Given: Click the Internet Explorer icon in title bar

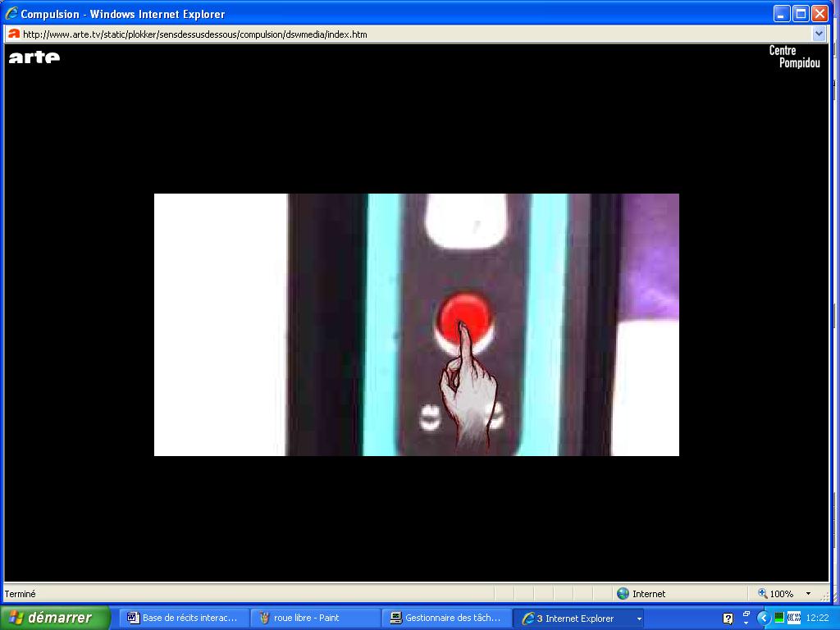Looking at the screenshot, I should pyautogui.click(x=11, y=13).
